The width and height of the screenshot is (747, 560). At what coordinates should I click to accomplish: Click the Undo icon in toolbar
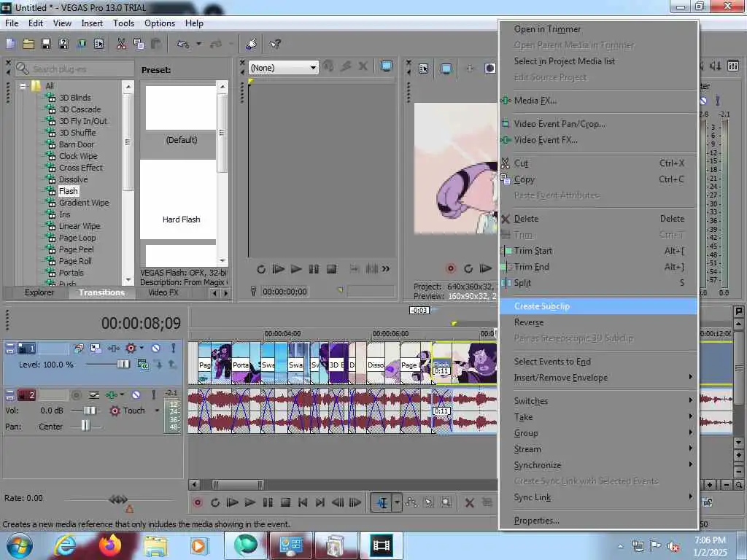(183, 44)
